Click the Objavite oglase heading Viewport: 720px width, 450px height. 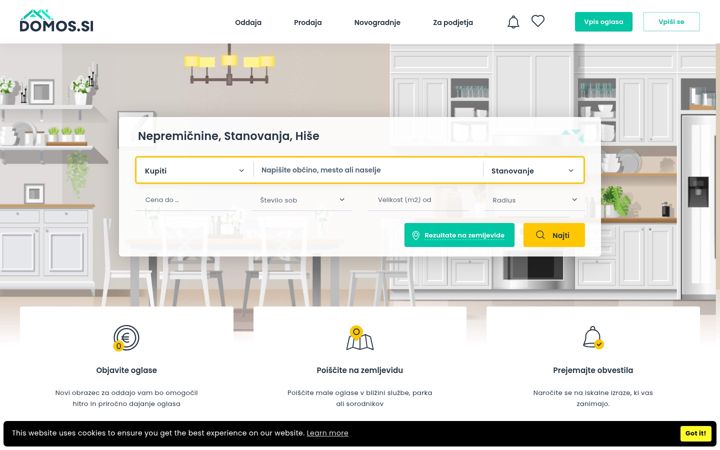[x=126, y=370]
